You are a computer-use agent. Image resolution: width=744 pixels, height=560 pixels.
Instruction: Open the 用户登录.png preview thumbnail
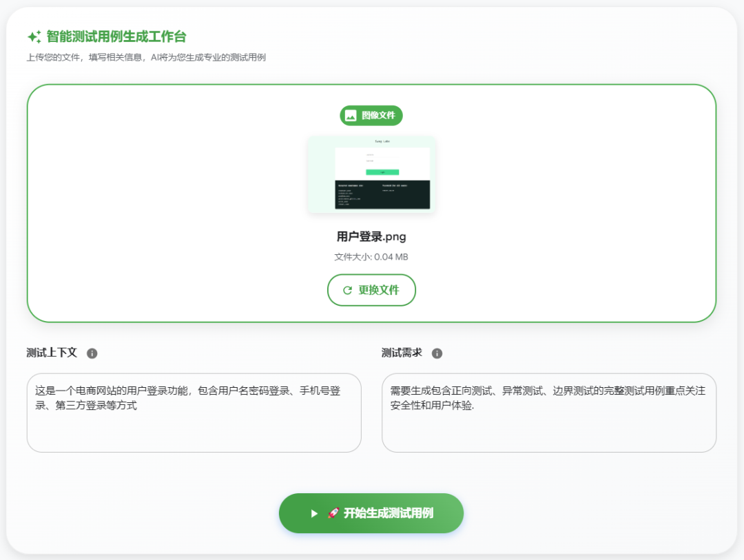tap(371, 174)
